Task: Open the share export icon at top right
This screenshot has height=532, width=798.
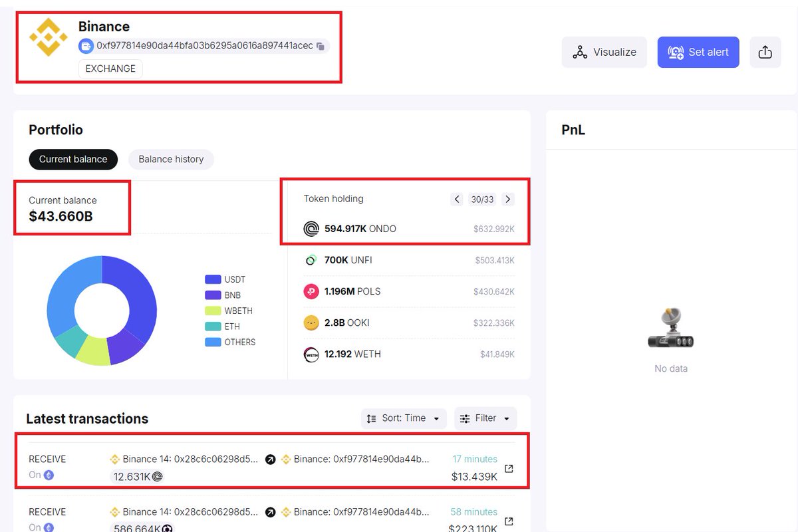Action: click(765, 52)
